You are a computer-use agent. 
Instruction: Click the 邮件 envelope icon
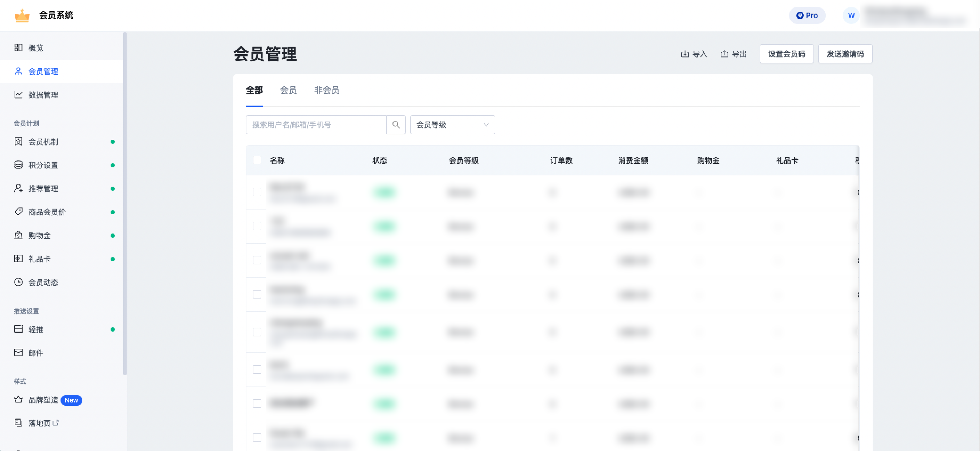pyautogui.click(x=18, y=352)
